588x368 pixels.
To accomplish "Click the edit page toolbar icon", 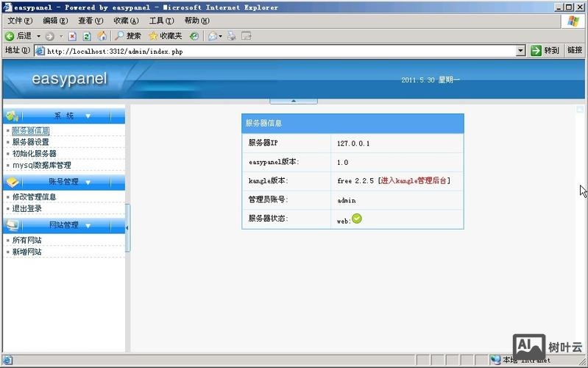I will pos(246,36).
